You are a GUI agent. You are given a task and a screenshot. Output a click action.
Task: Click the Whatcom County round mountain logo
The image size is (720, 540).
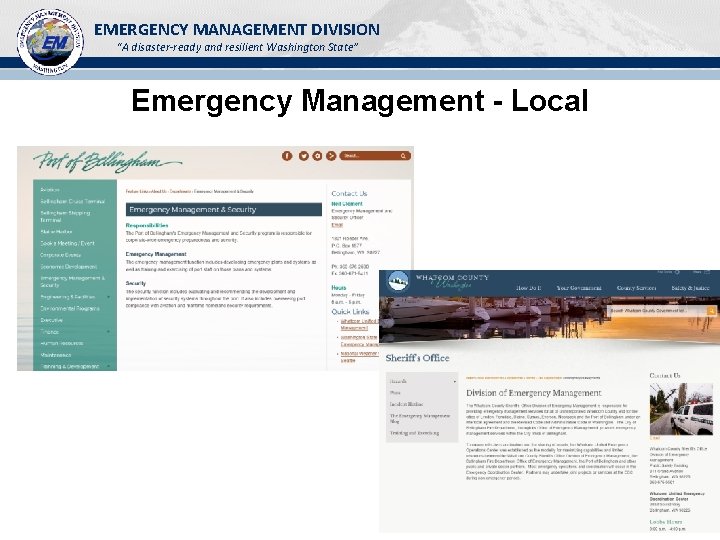tap(398, 281)
